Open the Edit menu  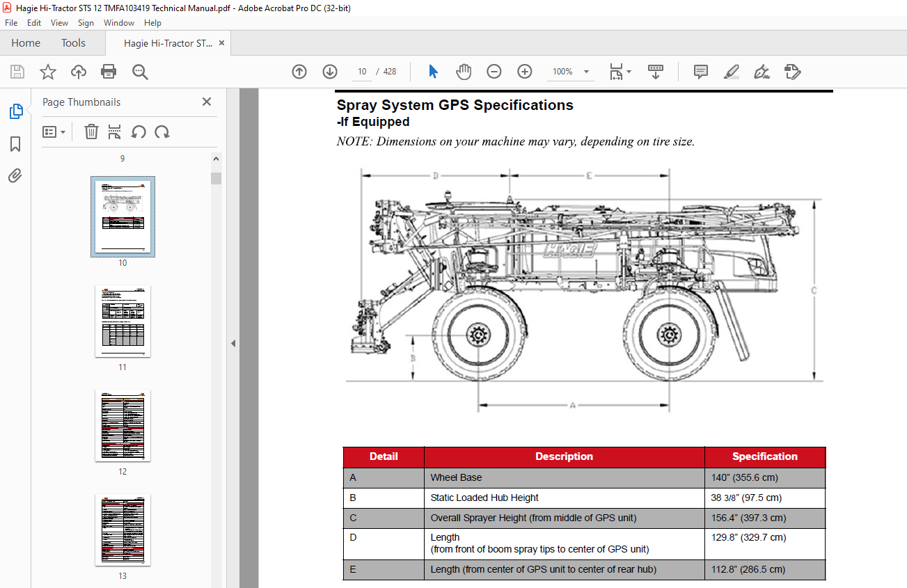click(x=34, y=23)
